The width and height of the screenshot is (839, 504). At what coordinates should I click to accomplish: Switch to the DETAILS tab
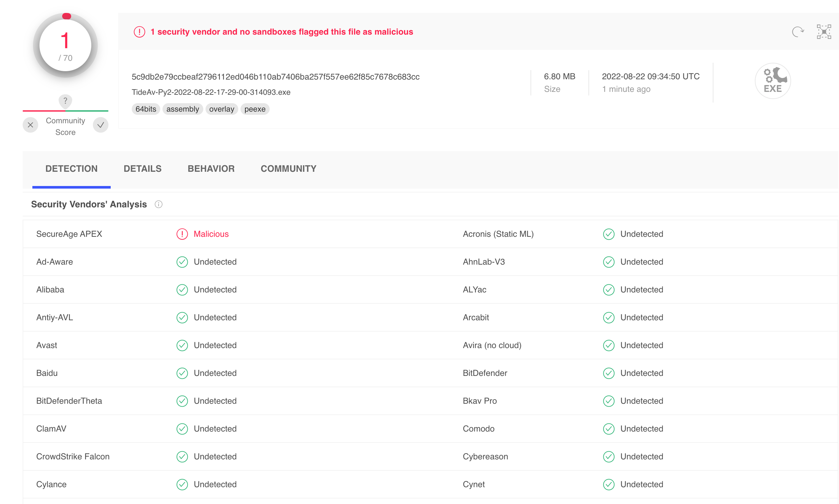pyautogui.click(x=142, y=169)
